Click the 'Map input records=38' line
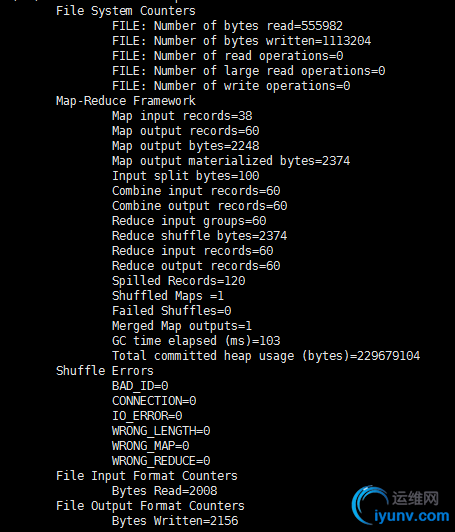 click(182, 116)
